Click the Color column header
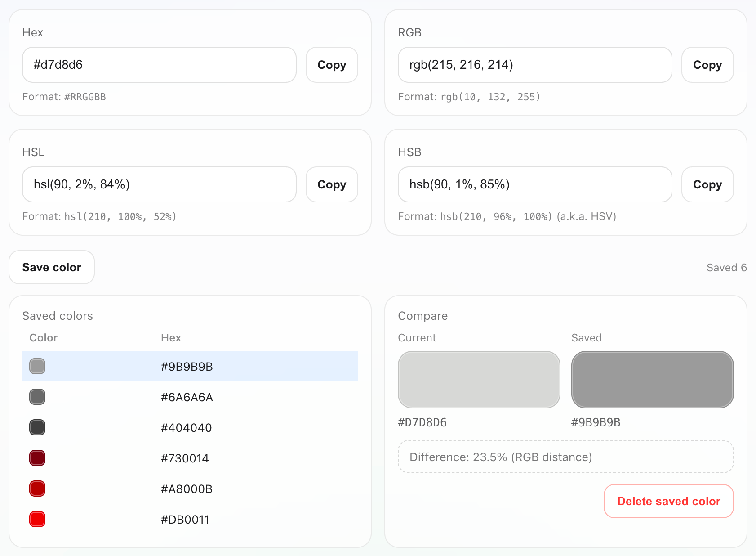This screenshot has height=556, width=756. pos(44,338)
